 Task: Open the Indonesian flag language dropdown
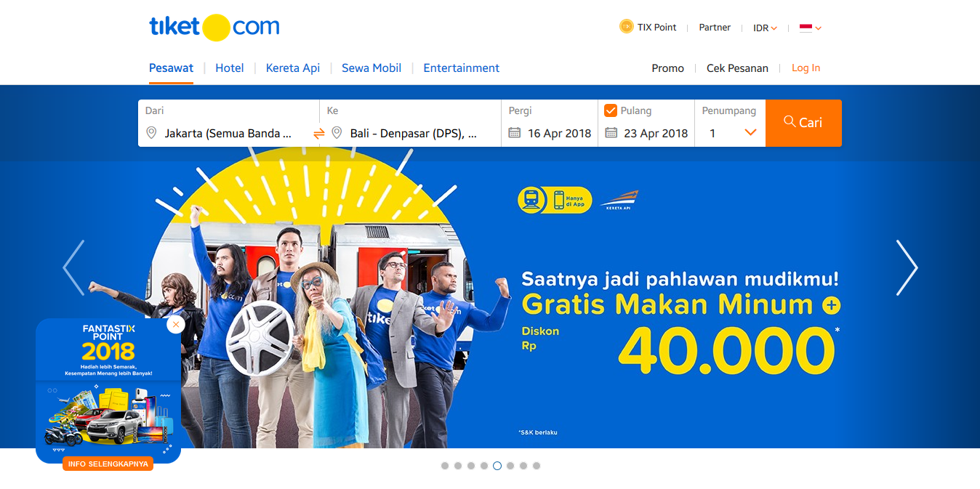pos(811,28)
